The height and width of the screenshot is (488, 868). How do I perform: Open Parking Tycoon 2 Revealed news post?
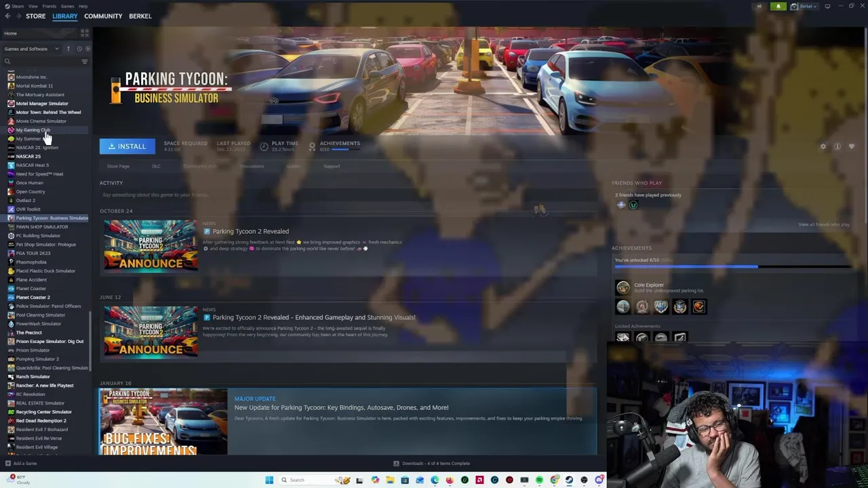[x=250, y=231]
